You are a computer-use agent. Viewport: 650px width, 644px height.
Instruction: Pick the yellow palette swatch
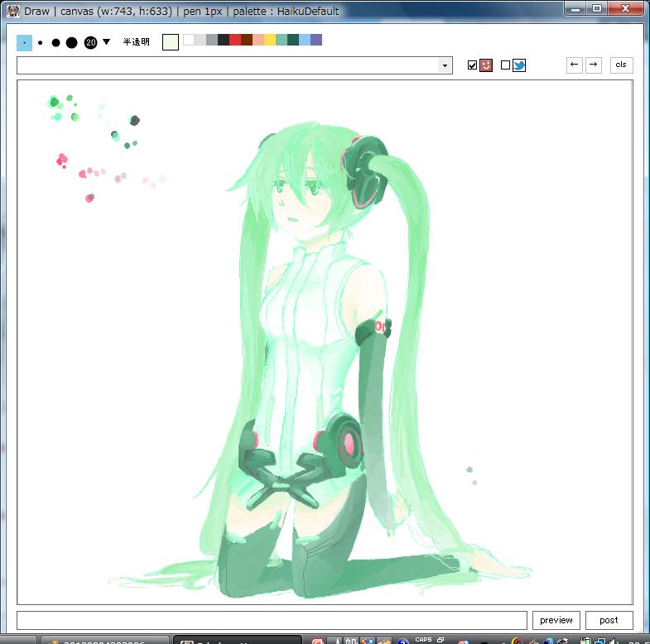tap(270, 40)
